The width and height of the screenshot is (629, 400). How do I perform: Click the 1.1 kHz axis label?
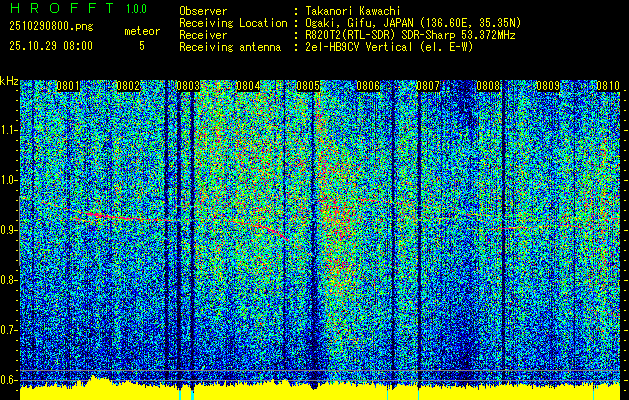click(9, 131)
